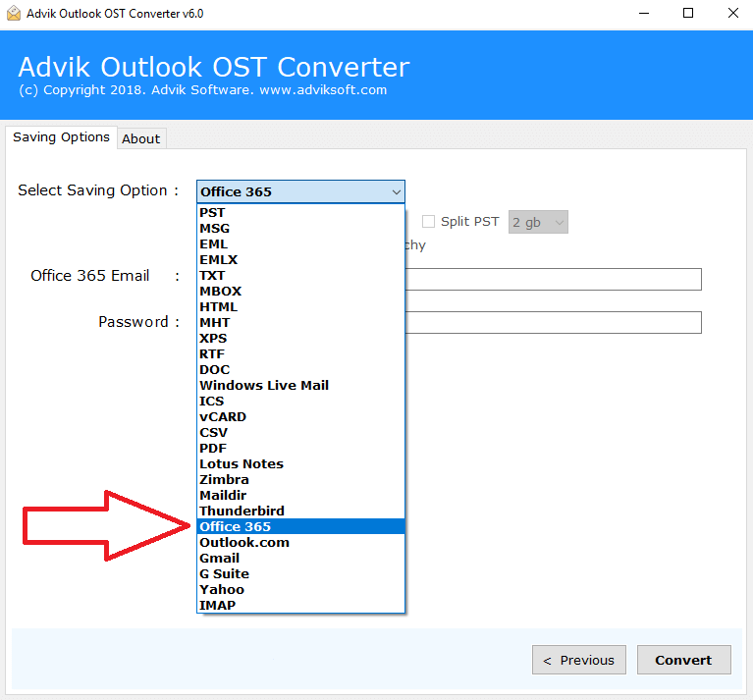Select Yahoo in the list
Image resolution: width=753 pixels, height=700 pixels.
click(x=300, y=589)
